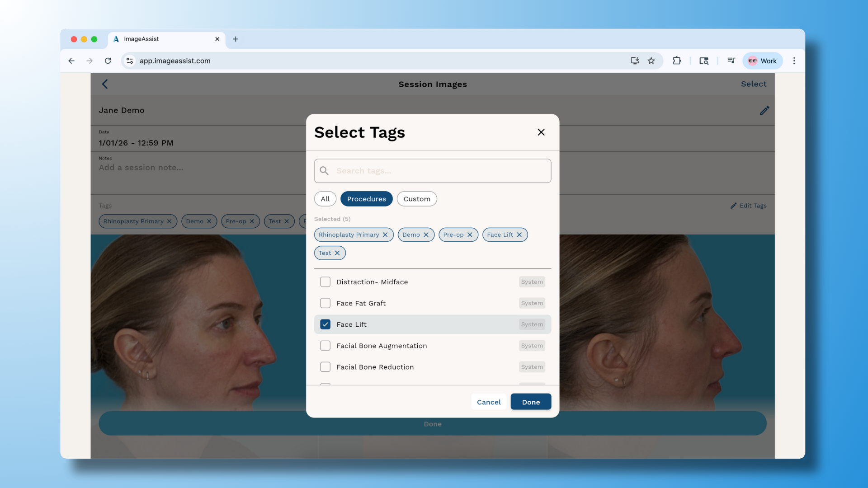The image size is (868, 488).
Task: Open the browser extensions puzzle icon
Action: point(677,61)
